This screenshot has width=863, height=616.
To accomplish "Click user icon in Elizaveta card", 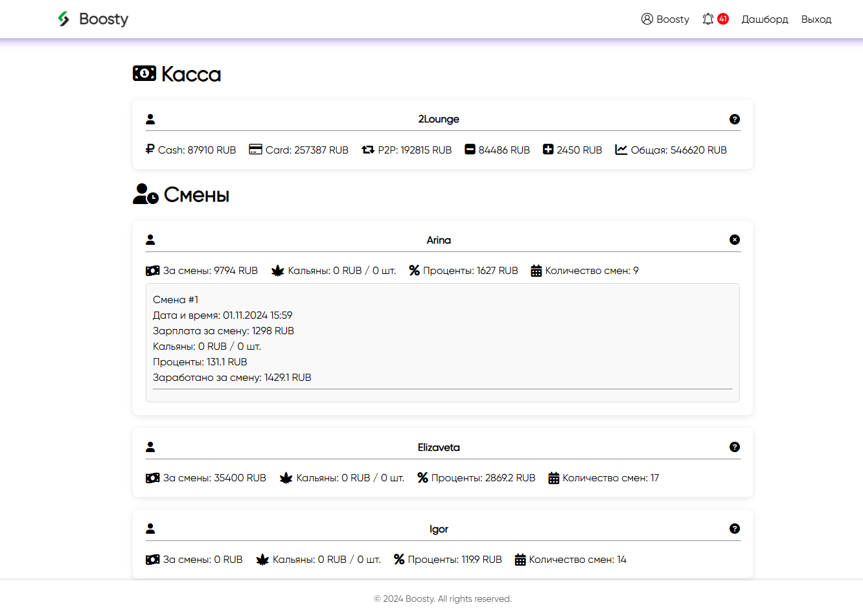I will (150, 447).
